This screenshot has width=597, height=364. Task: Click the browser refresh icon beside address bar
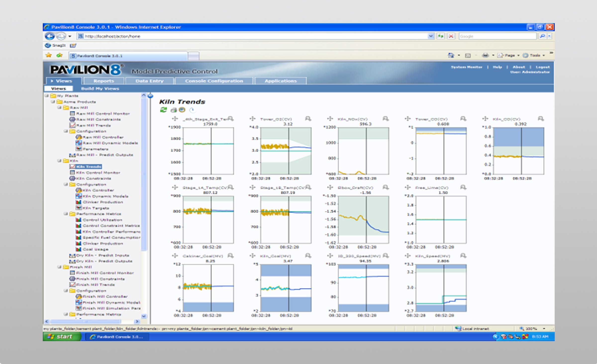441,36
